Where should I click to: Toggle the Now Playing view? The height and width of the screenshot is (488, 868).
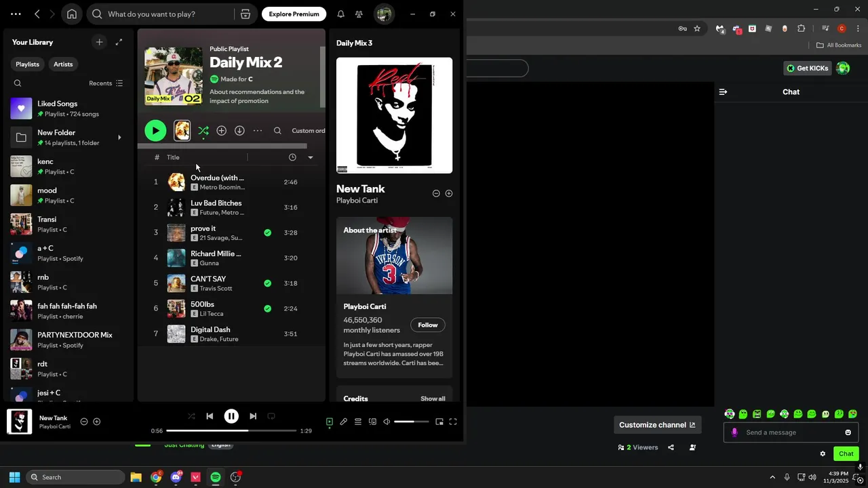click(330, 422)
